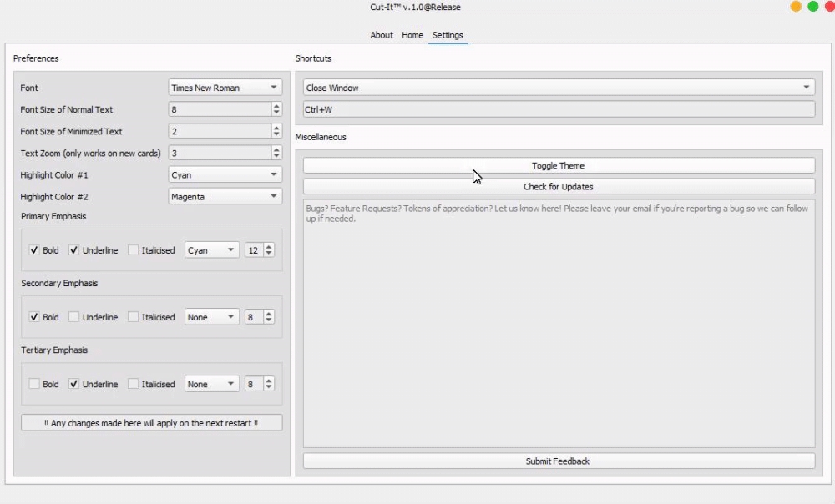Enable Underline under Secondary Emphasis

(74, 317)
